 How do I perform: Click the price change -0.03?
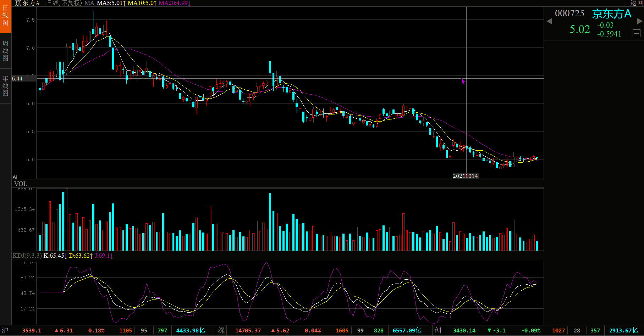(x=605, y=25)
